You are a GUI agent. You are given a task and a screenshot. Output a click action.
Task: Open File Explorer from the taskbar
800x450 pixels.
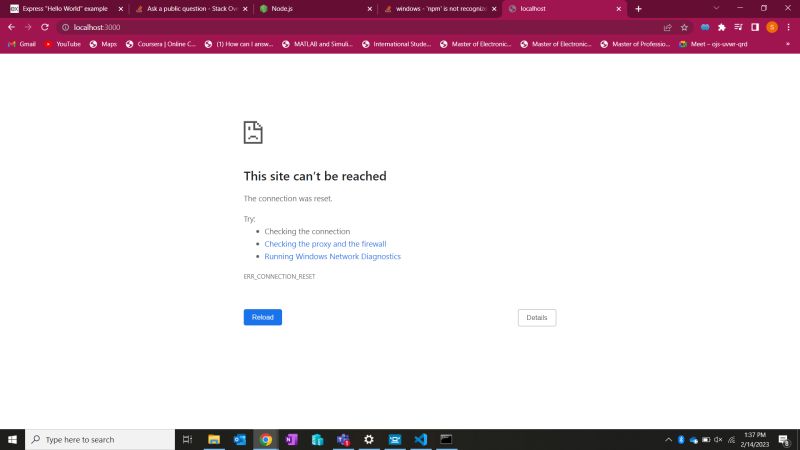(214, 439)
